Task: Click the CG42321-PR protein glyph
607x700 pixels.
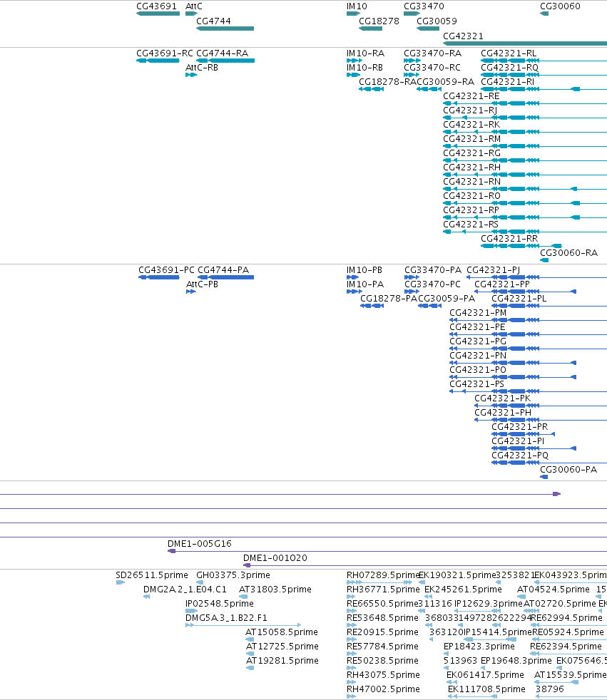Action: (523, 434)
